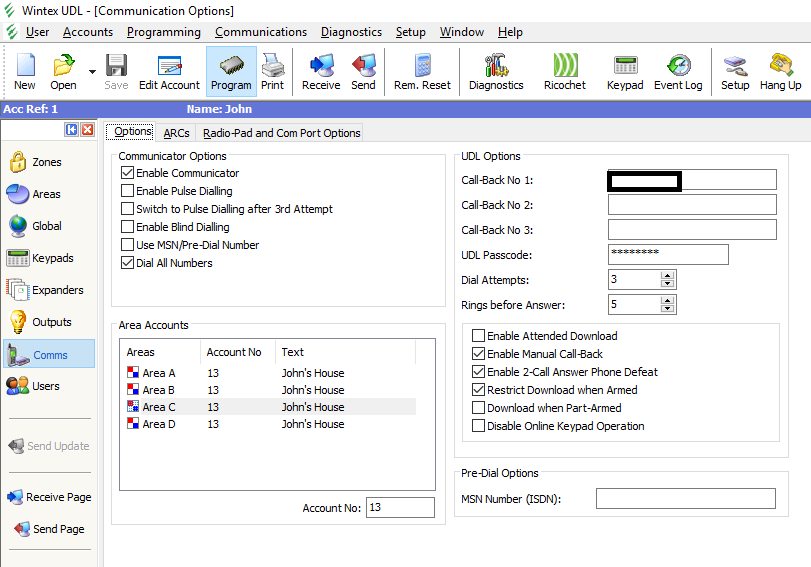
Task: Click the Keypad toolbar icon
Action: tap(626, 73)
